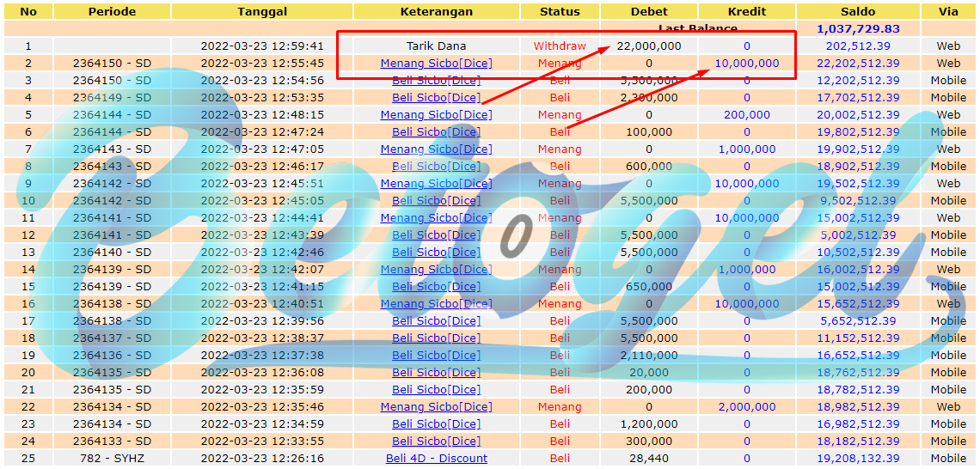The image size is (980, 469).
Task: Click the Last Balance amount 1,037,729.83
Action: click(858, 28)
